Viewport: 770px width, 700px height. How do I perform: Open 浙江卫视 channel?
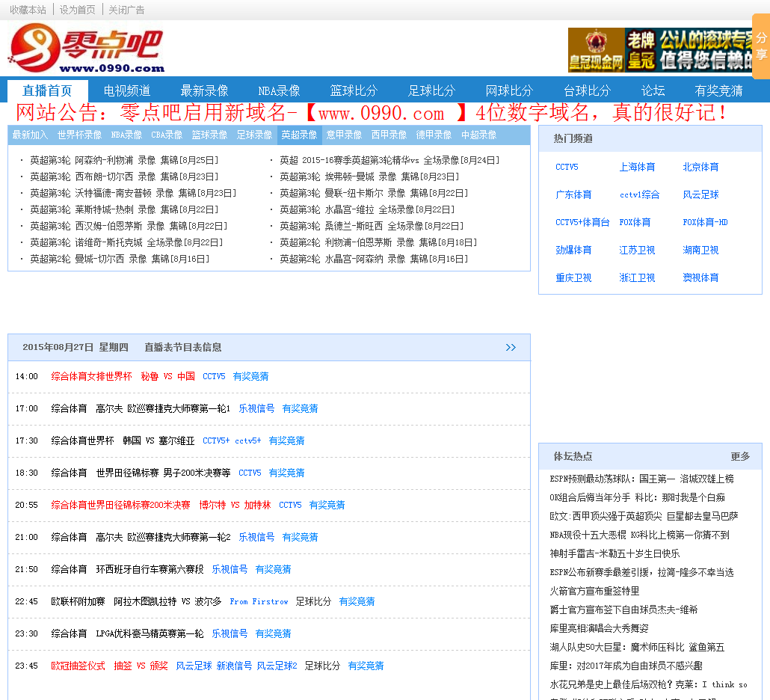point(637,278)
